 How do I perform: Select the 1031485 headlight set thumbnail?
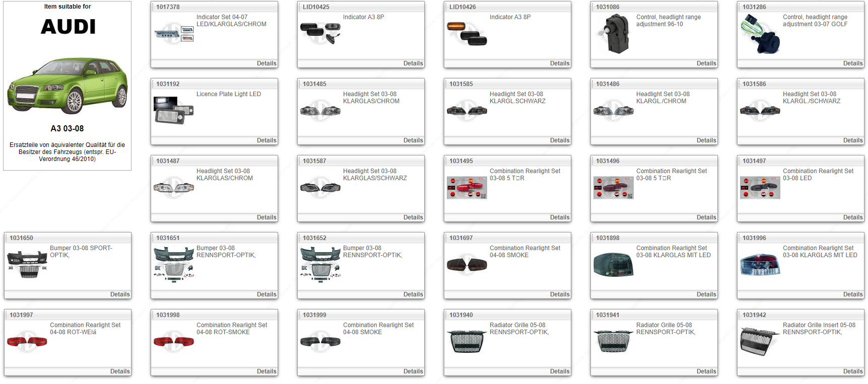point(320,111)
